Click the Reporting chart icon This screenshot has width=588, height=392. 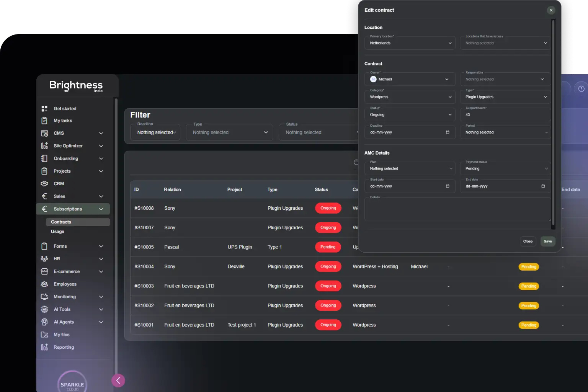tap(44, 347)
